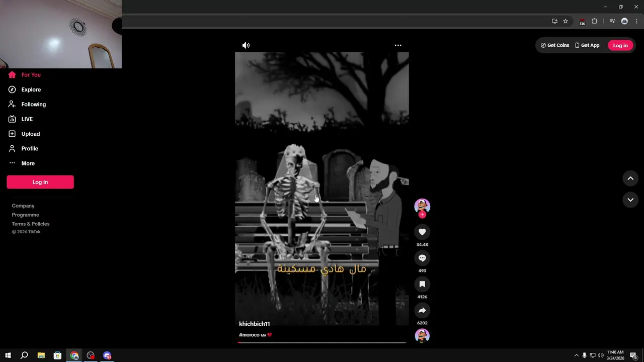The width and height of the screenshot is (644, 362).
Task: Click Get App in the header
Action: (587, 45)
